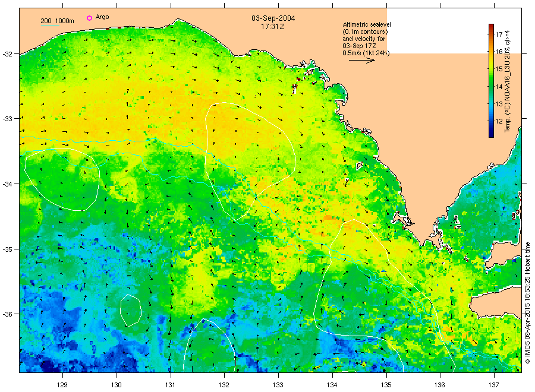Click the 129 longitude axis label

pyautogui.click(x=62, y=385)
